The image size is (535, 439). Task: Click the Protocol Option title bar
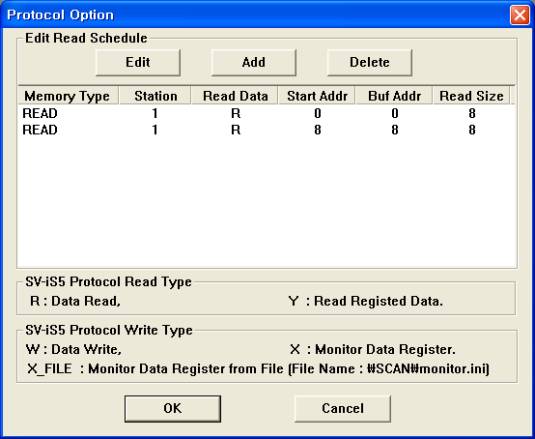(x=256, y=15)
